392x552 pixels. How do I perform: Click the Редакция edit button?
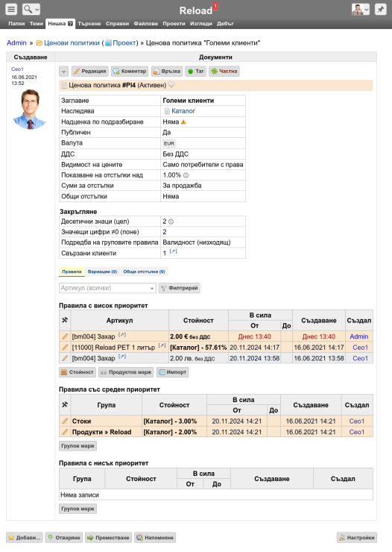pyautogui.click(x=90, y=72)
